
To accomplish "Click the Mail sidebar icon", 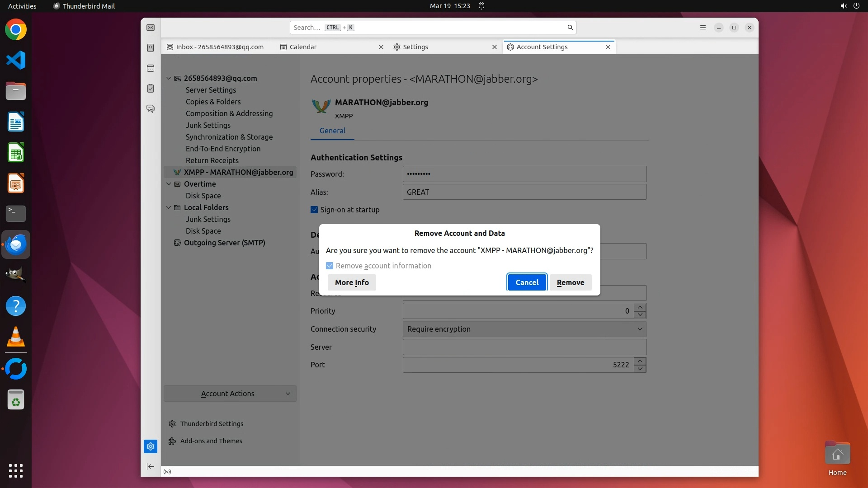I will click(x=151, y=28).
